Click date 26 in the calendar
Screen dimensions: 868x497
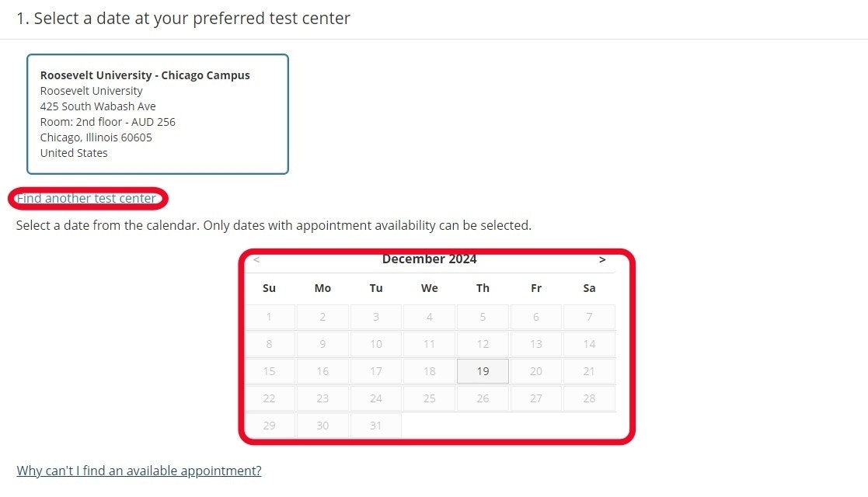483,398
